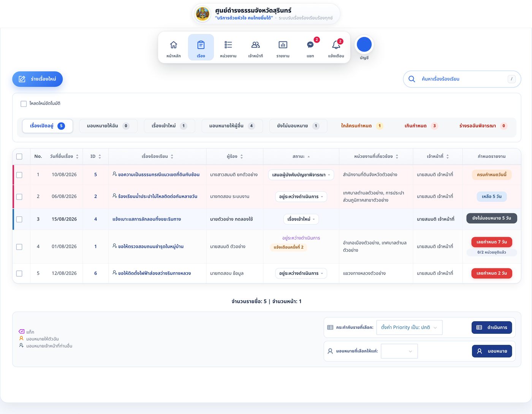Select row checkbox for 15/08/2026 complaint
The width and height of the screenshot is (532, 414).
19,219
